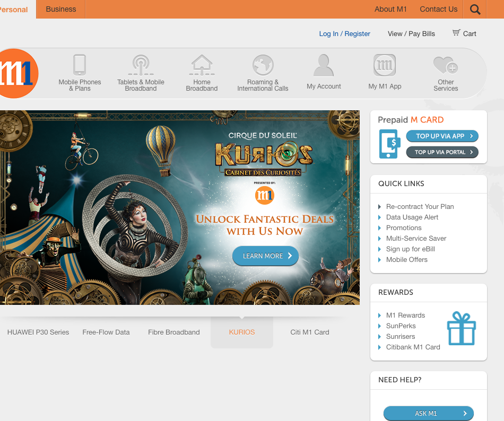Open Promotions quick link

click(404, 227)
